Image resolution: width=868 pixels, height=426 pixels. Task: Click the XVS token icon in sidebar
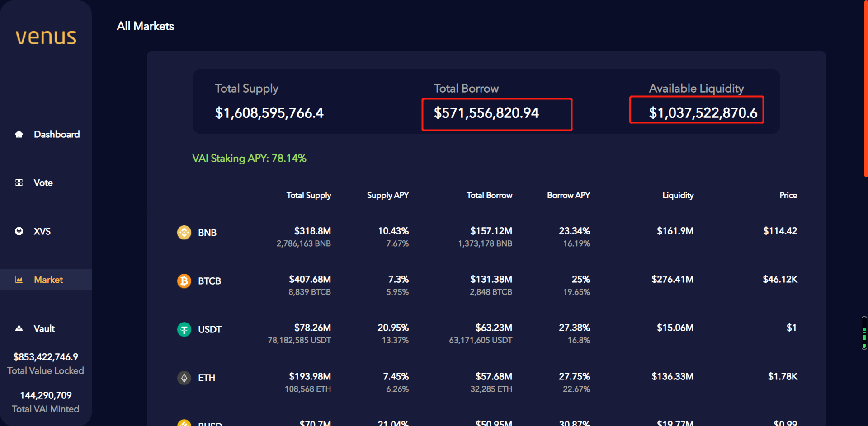pyautogui.click(x=19, y=231)
